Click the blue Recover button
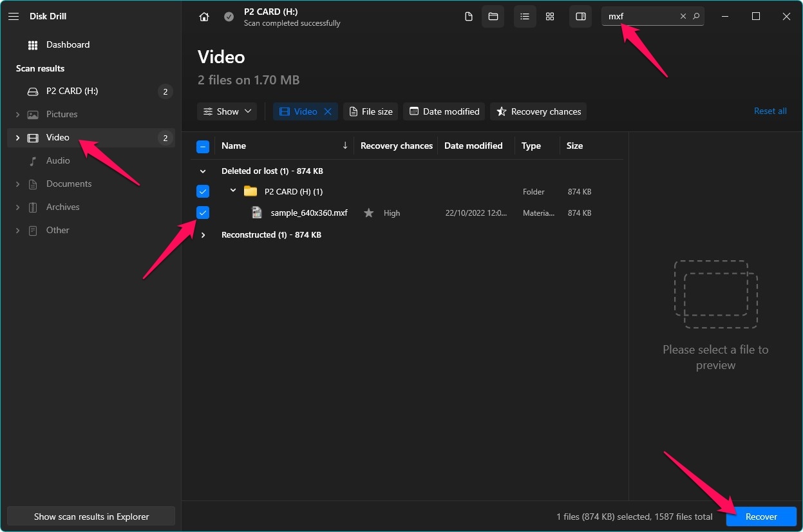Image resolution: width=803 pixels, height=532 pixels. [761, 517]
